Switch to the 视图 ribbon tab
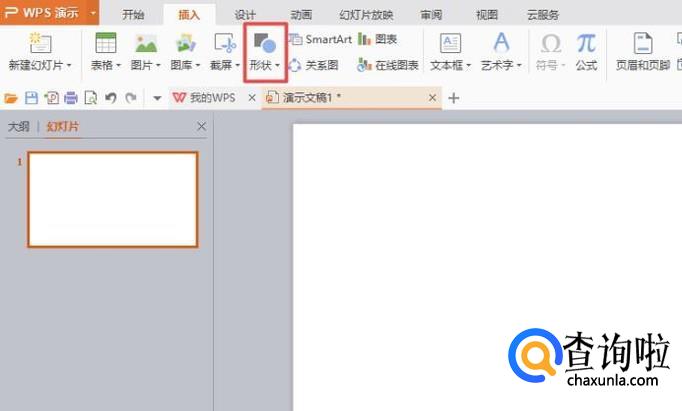The width and height of the screenshot is (682, 411). 487,15
